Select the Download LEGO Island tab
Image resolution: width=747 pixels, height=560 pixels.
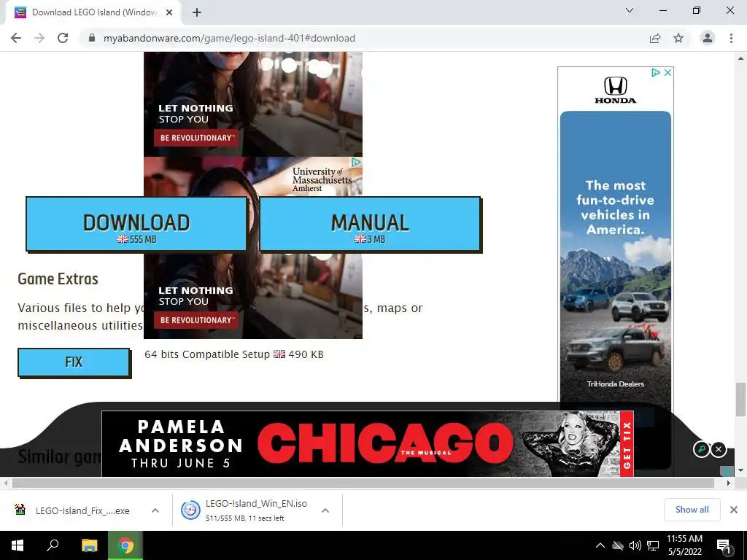click(93, 12)
